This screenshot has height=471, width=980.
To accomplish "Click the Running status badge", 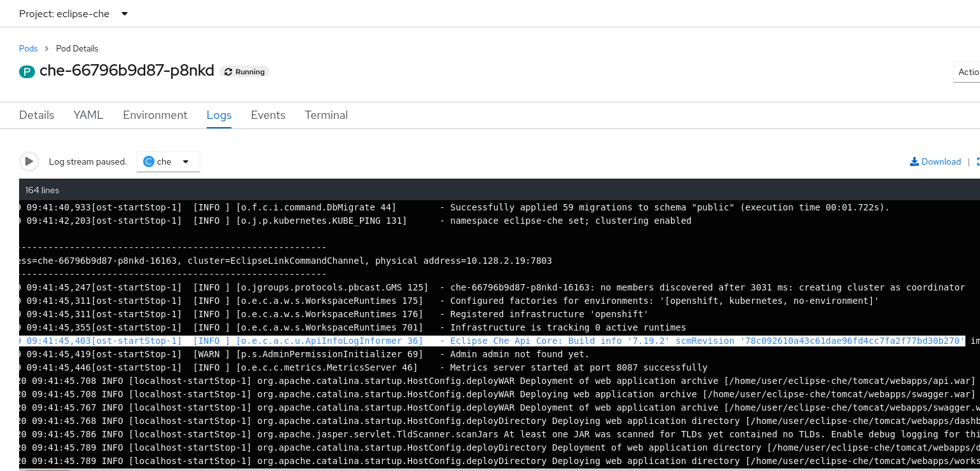I will (x=245, y=72).
